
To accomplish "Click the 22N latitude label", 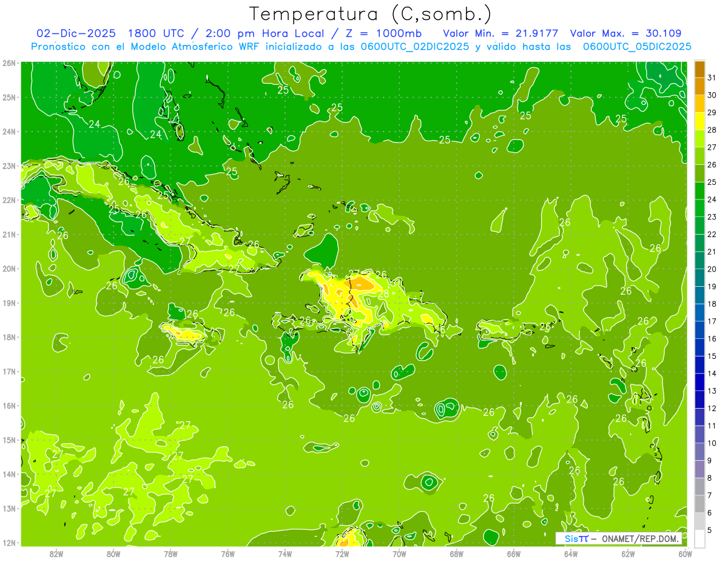I will [10, 200].
